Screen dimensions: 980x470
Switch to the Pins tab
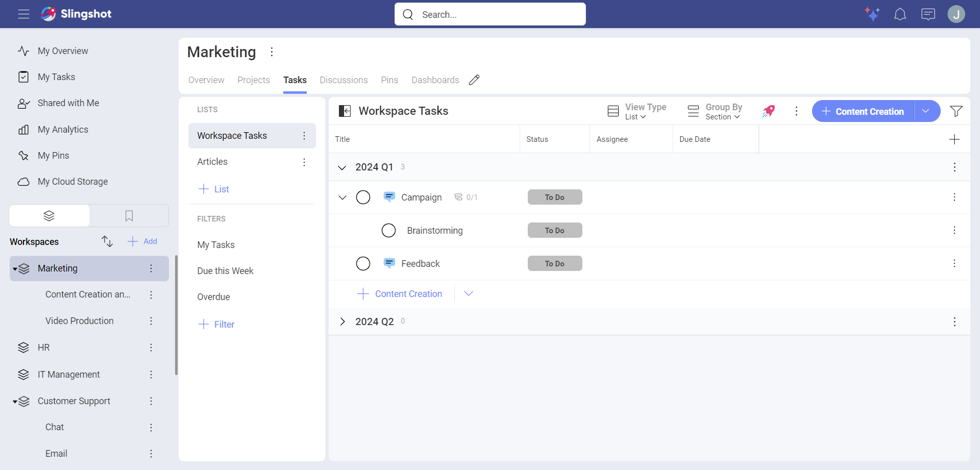[x=389, y=80]
